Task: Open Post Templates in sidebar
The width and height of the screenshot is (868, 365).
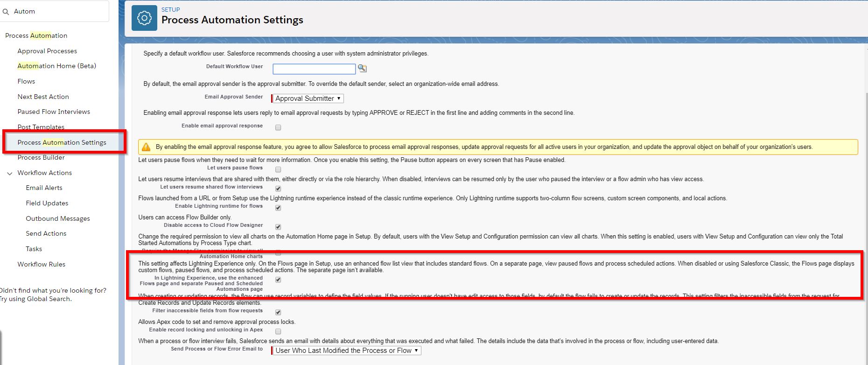Action: [41, 127]
